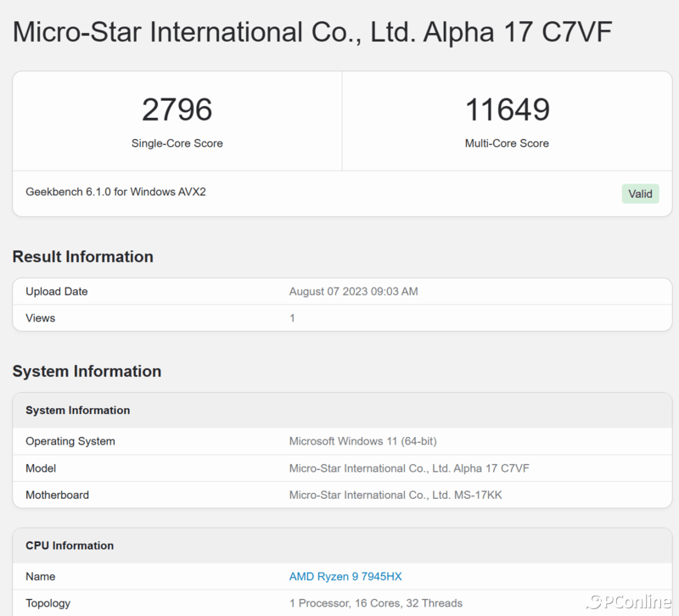
Task: Click the Multi-Core Score label
Action: tap(507, 143)
